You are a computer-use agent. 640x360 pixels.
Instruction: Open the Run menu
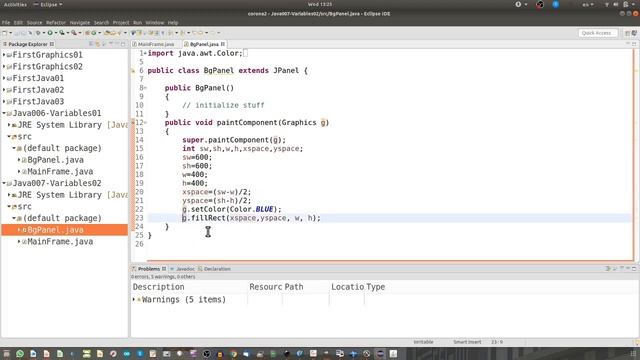click(137, 22)
